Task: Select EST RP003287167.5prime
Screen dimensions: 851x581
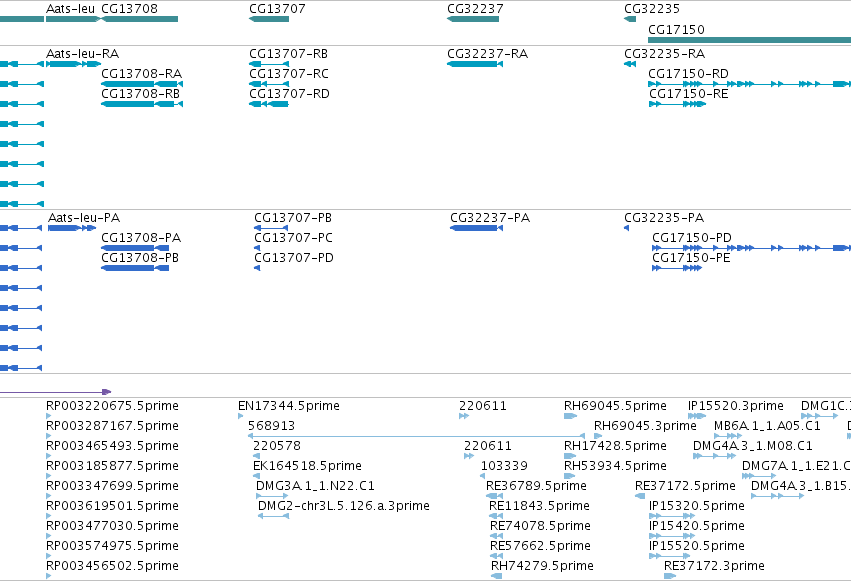Action: tap(49, 436)
